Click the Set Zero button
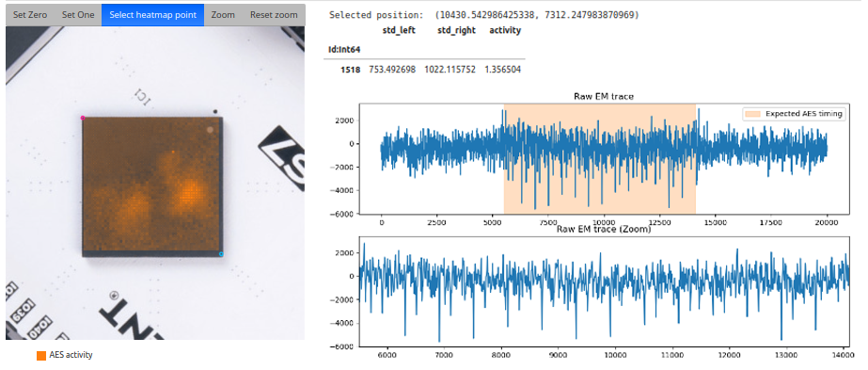The width and height of the screenshot is (868, 370). tap(30, 15)
